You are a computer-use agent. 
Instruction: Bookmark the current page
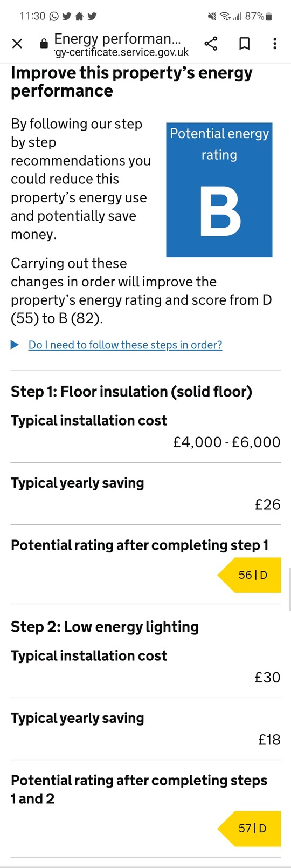tap(244, 44)
